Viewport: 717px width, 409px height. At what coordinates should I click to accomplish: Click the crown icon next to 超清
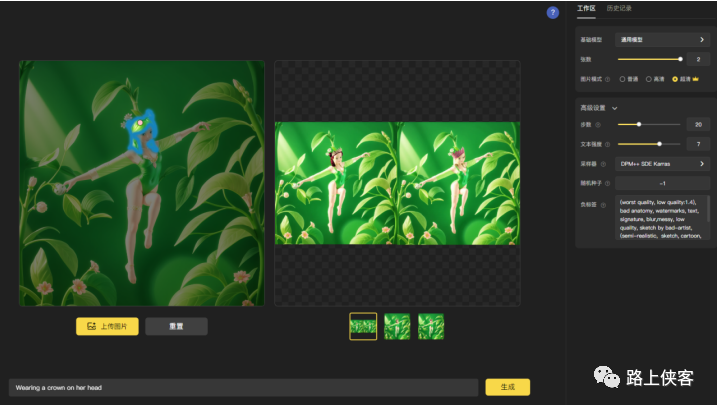(x=696, y=79)
